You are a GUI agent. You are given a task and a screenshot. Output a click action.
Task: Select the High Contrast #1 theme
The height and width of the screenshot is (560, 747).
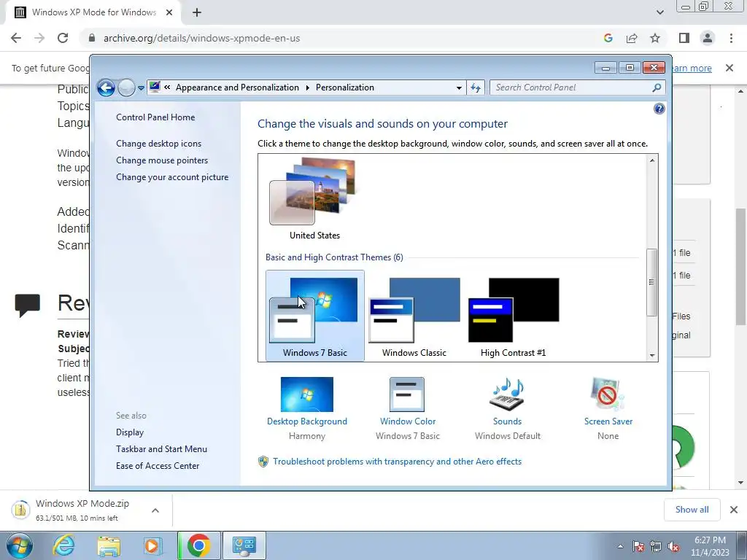pos(513,316)
